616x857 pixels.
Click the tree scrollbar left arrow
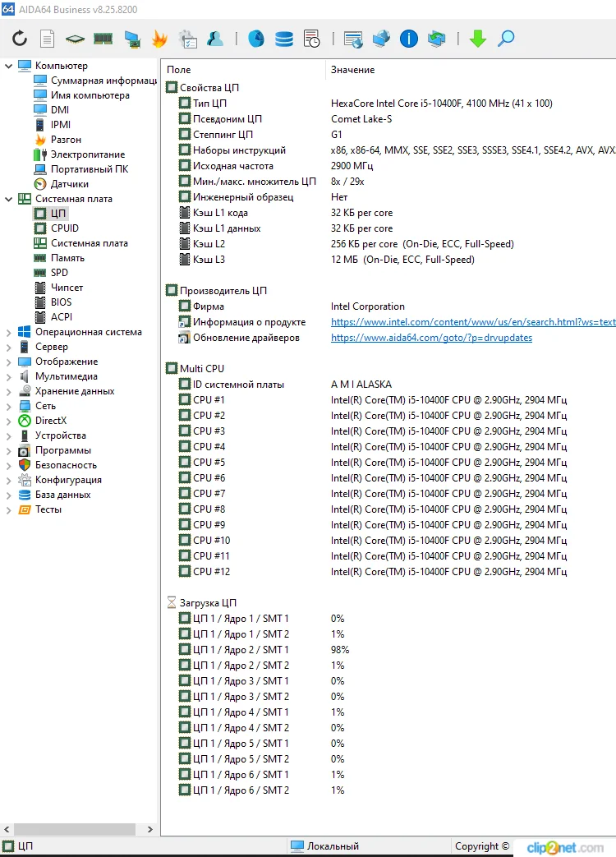7,829
